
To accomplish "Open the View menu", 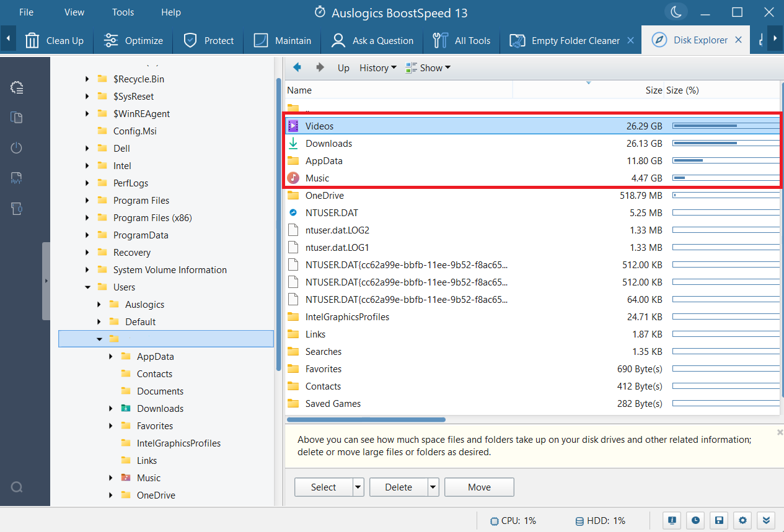I will click(74, 12).
